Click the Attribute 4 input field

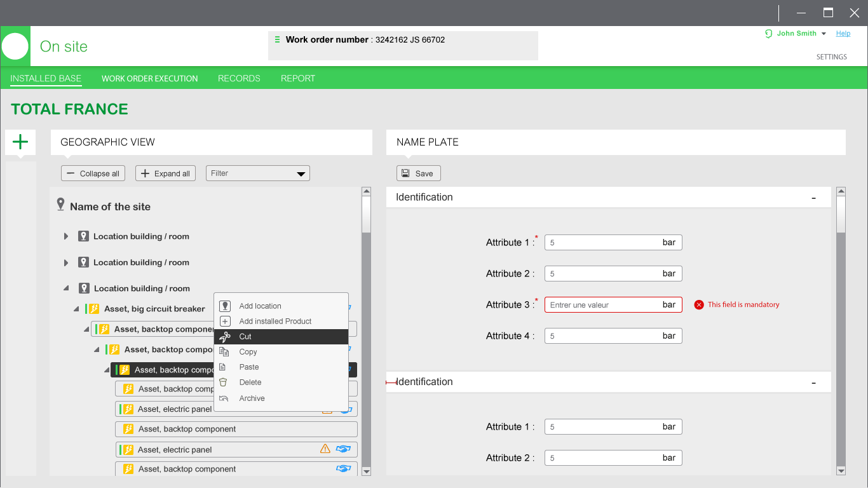tap(613, 336)
